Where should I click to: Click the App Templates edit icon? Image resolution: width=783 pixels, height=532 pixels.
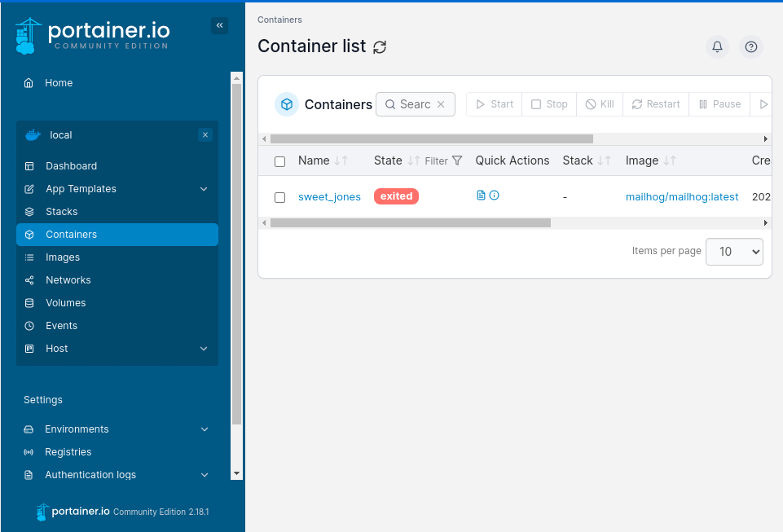(29, 189)
